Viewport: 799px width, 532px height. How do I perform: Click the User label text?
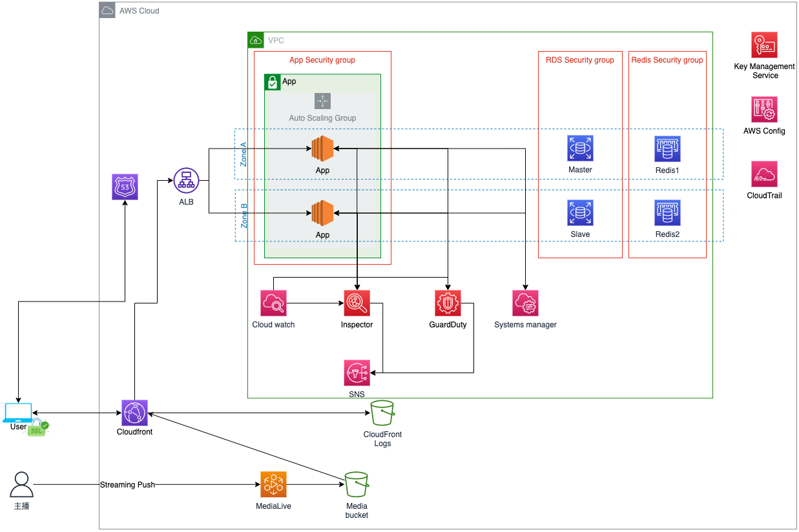tap(18, 427)
